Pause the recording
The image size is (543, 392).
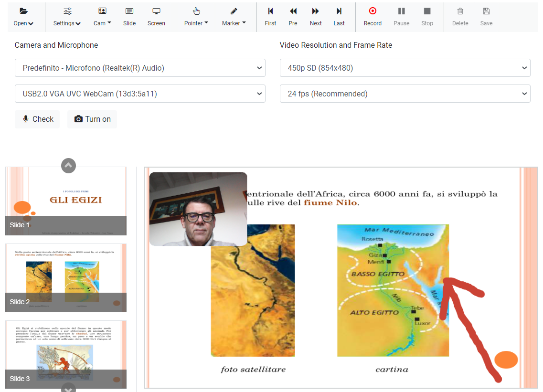coord(401,17)
